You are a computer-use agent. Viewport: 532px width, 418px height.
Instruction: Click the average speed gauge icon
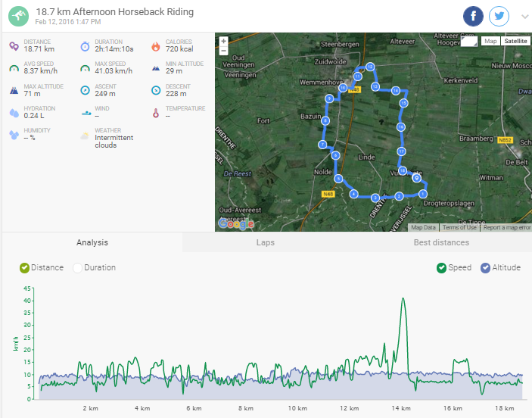(14, 68)
